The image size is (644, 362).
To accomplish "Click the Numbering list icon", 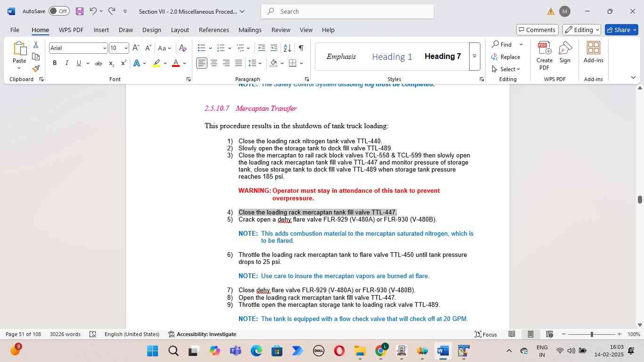I will pyautogui.click(x=221, y=48).
